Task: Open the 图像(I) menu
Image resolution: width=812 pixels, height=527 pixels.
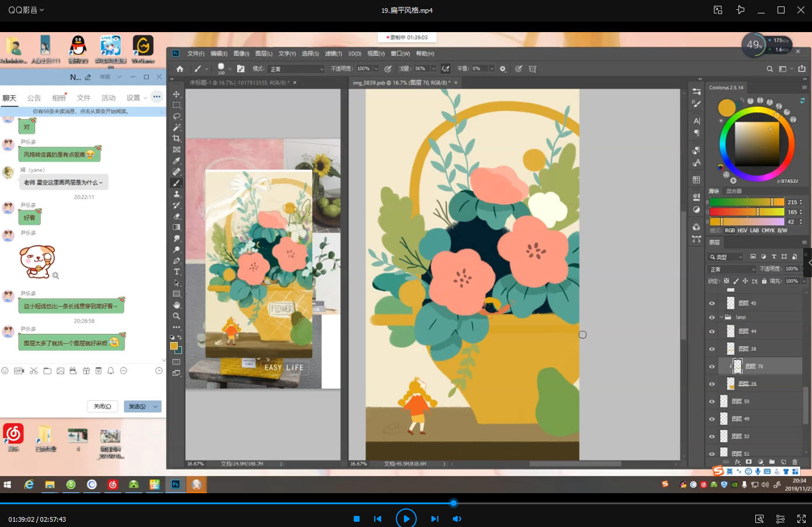Action: [241, 54]
